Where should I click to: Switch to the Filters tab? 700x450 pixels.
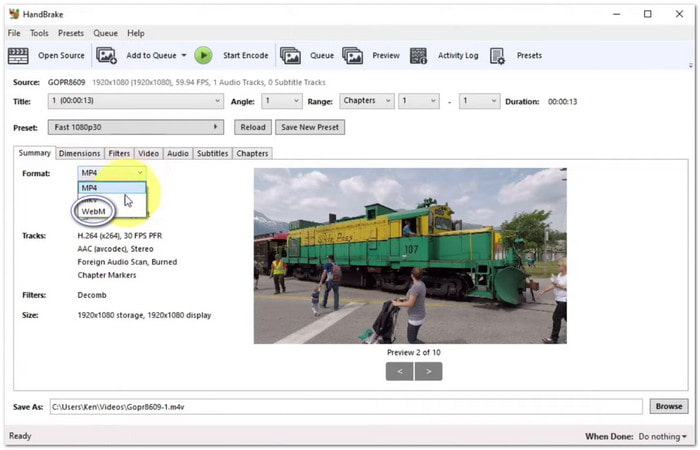(x=119, y=154)
